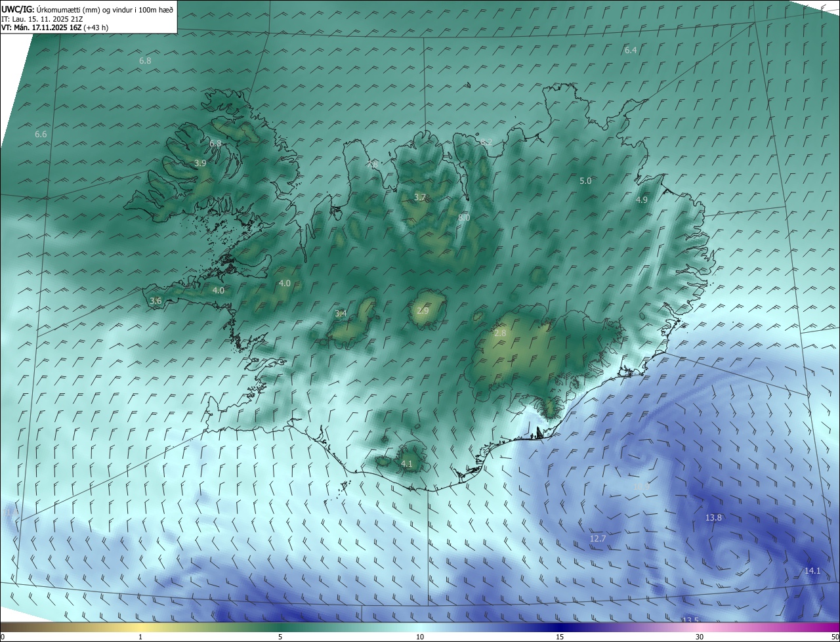Click the 6.6 value label
Viewport: 840px width, 642px height.
pos(41,134)
